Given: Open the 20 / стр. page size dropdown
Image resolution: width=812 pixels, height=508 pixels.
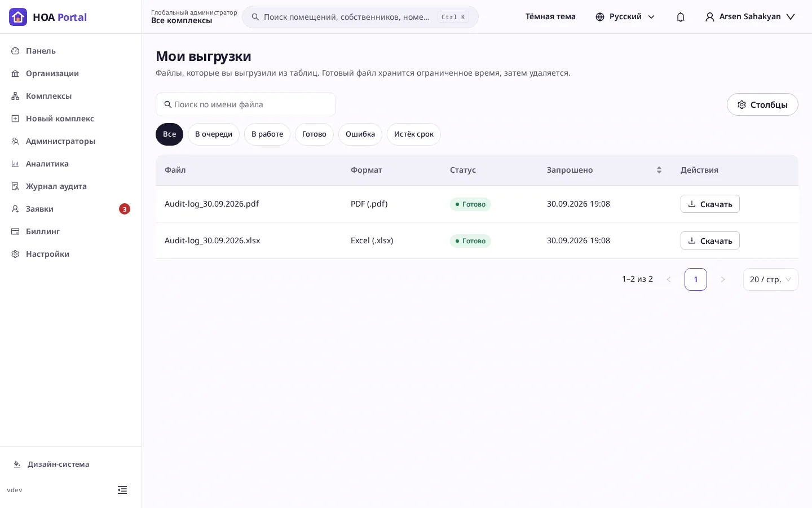Looking at the screenshot, I should pyautogui.click(x=770, y=279).
